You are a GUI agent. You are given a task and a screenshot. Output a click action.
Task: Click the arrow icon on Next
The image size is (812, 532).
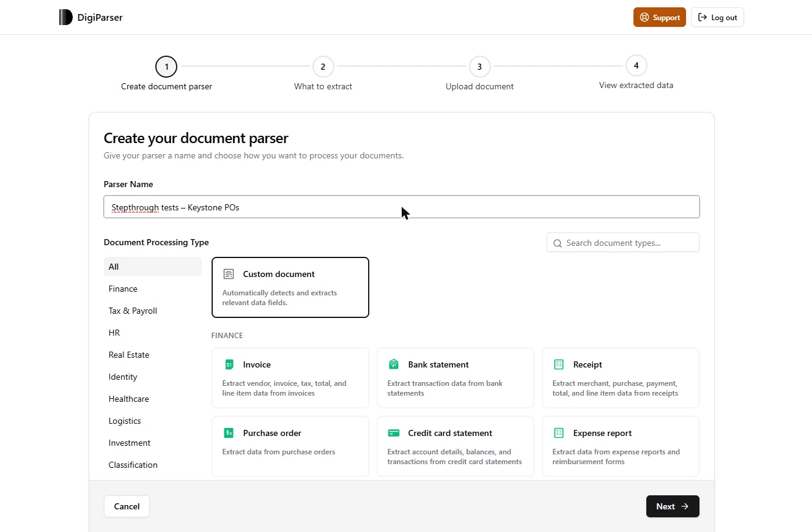(x=685, y=506)
